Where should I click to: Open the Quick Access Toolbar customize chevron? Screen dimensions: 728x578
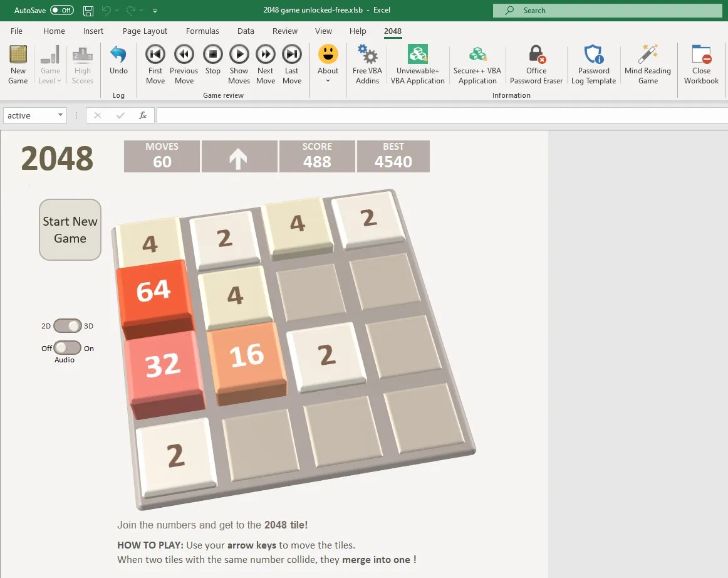coord(154,10)
